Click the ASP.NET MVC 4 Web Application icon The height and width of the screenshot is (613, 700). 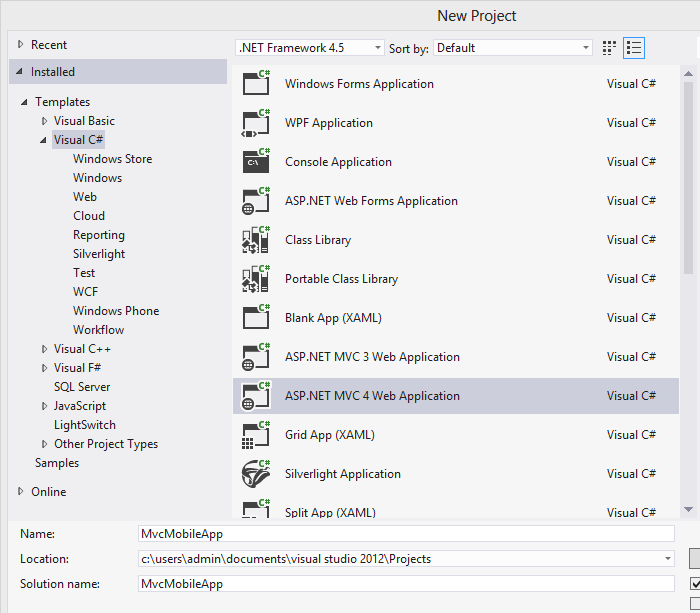pos(256,396)
